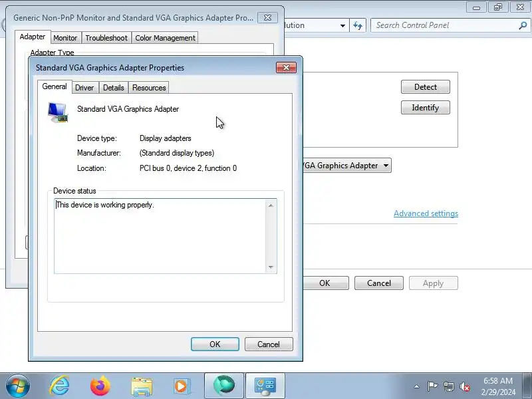Open the Resources tab
Image resolution: width=532 pixels, height=399 pixels.
coord(149,88)
